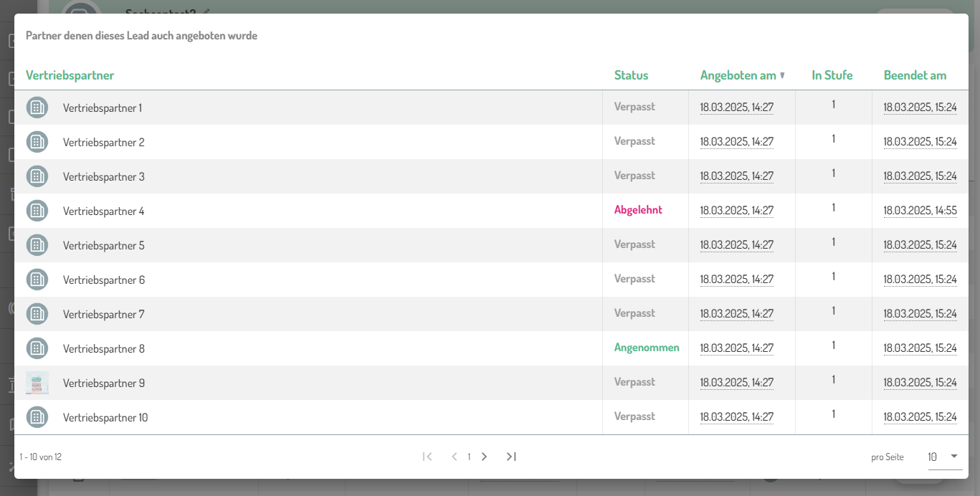
Task: Go to the previous page arrow
Action: point(454,457)
